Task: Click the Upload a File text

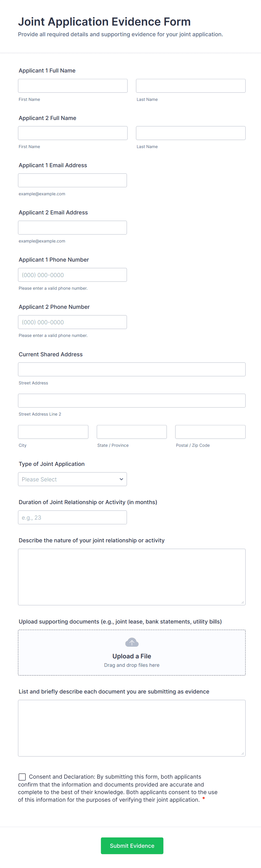Action: pos(132,656)
